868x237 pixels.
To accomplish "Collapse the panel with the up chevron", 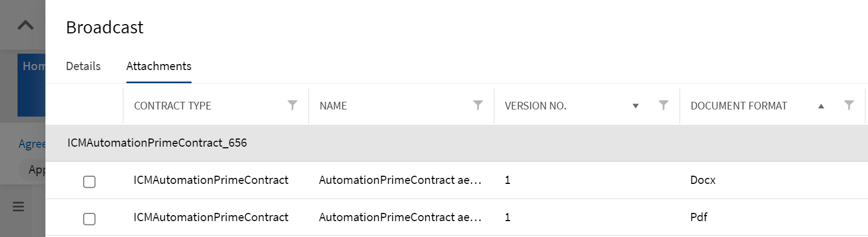I will tap(25, 25).
